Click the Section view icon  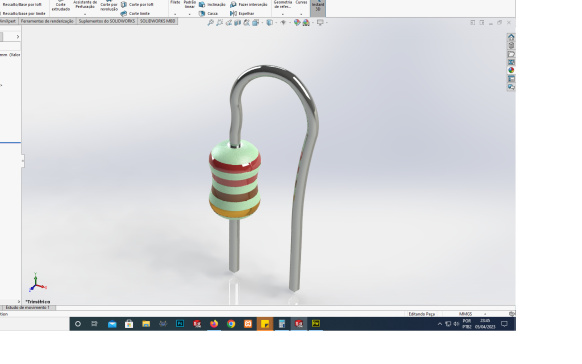point(238,23)
